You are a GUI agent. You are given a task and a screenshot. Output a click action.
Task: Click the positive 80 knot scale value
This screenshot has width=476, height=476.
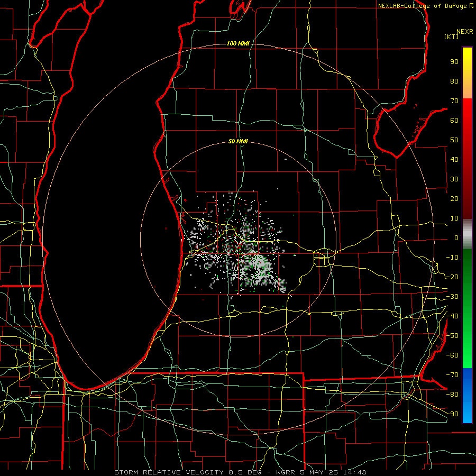point(454,81)
